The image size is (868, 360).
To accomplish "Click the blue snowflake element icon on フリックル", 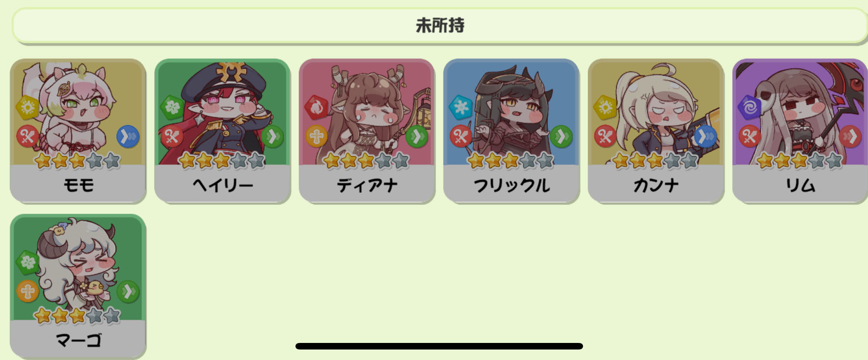I will pos(461,107).
